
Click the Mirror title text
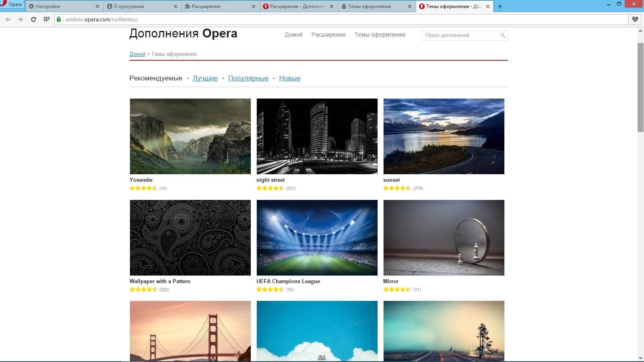[x=391, y=281]
